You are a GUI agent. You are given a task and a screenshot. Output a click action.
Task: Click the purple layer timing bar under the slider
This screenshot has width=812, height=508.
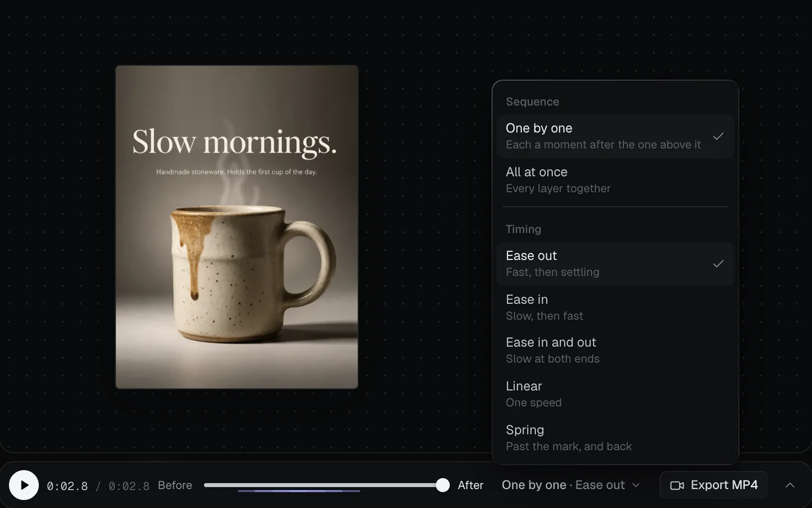[299, 491]
